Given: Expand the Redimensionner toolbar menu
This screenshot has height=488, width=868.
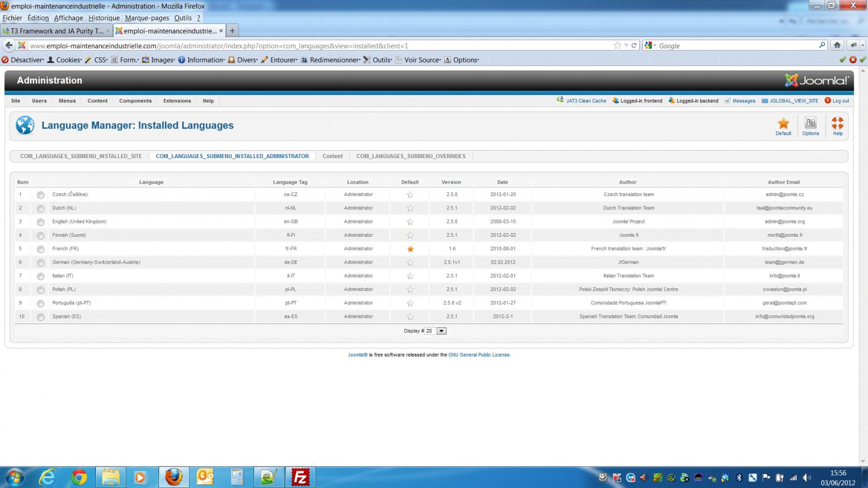Looking at the screenshot, I should [x=331, y=60].
